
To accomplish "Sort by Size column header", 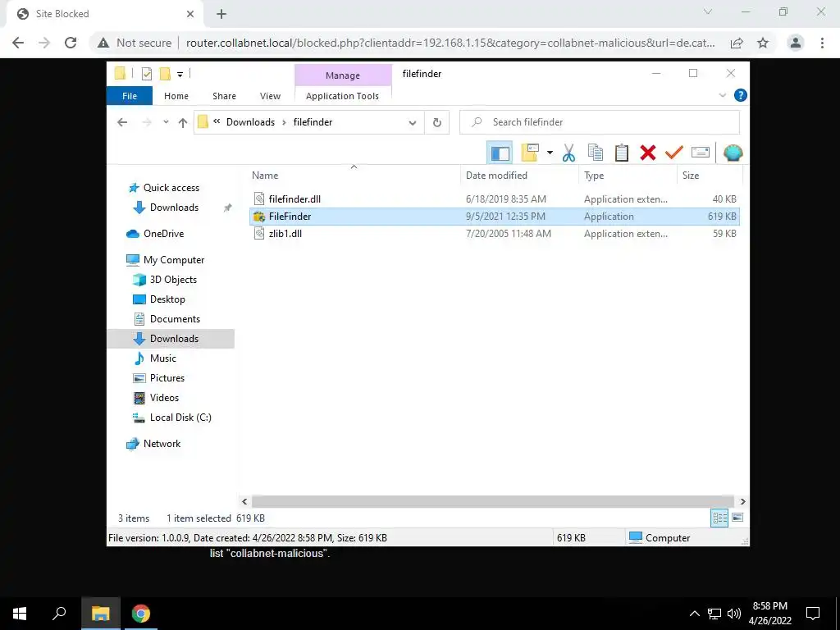I will click(x=710, y=176).
